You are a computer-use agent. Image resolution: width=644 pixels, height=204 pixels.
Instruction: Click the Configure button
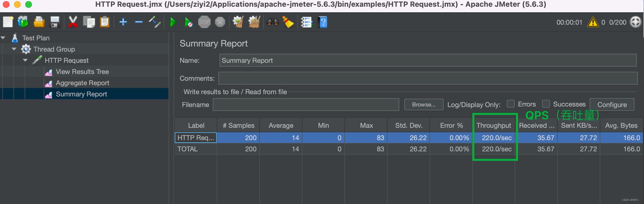pos(612,105)
